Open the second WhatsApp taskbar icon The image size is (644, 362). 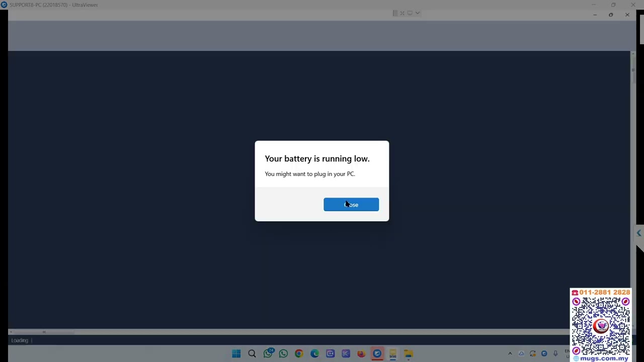point(283,353)
